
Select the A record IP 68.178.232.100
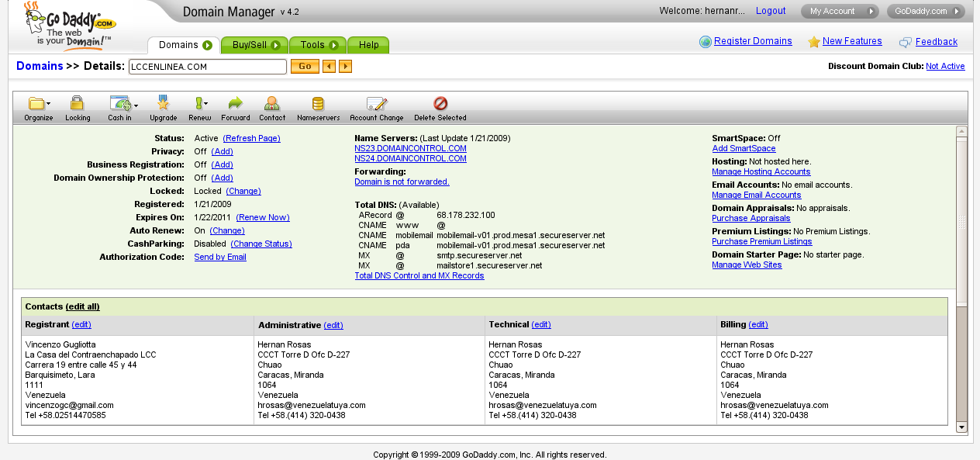466,215
